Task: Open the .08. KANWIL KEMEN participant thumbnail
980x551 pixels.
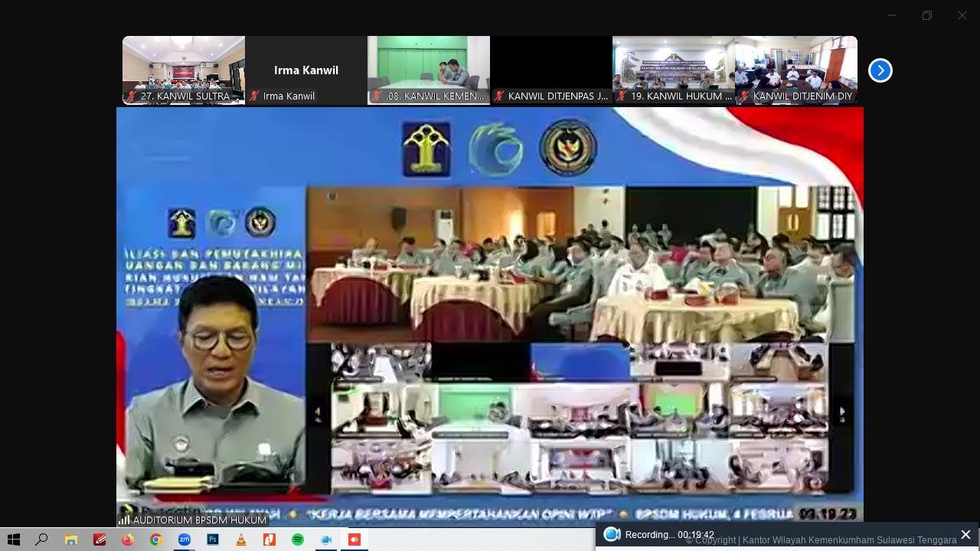Action: (x=429, y=70)
